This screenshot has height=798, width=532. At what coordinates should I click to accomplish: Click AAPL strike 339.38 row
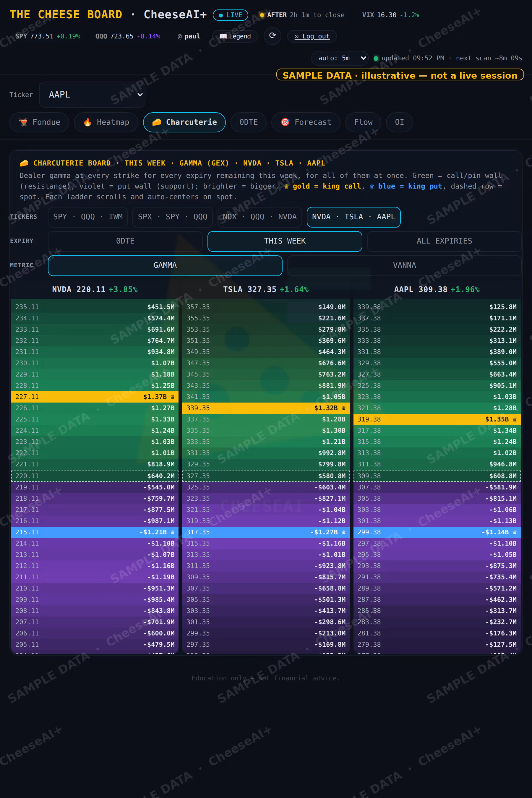pos(437,307)
